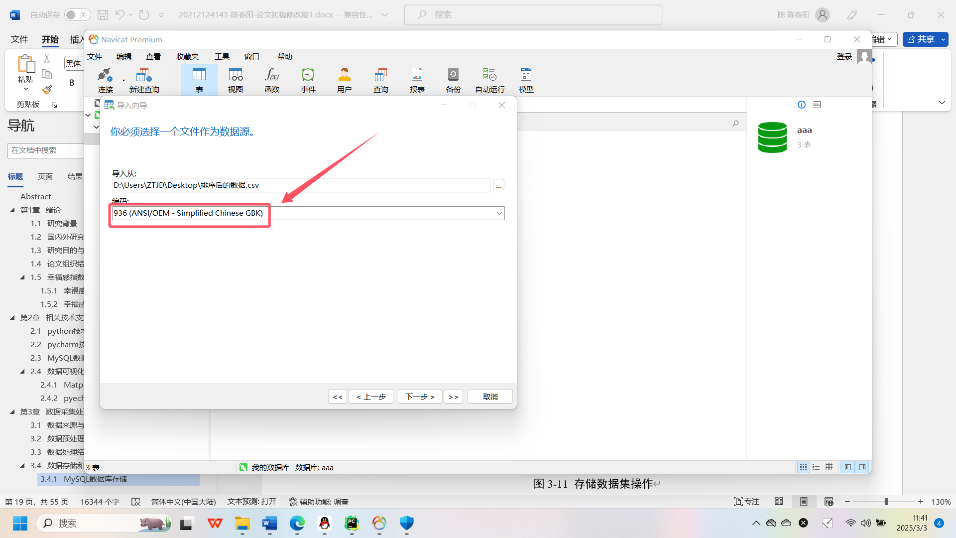Click the ... browse button beside file path
This screenshot has width=956, height=538.
tap(499, 185)
